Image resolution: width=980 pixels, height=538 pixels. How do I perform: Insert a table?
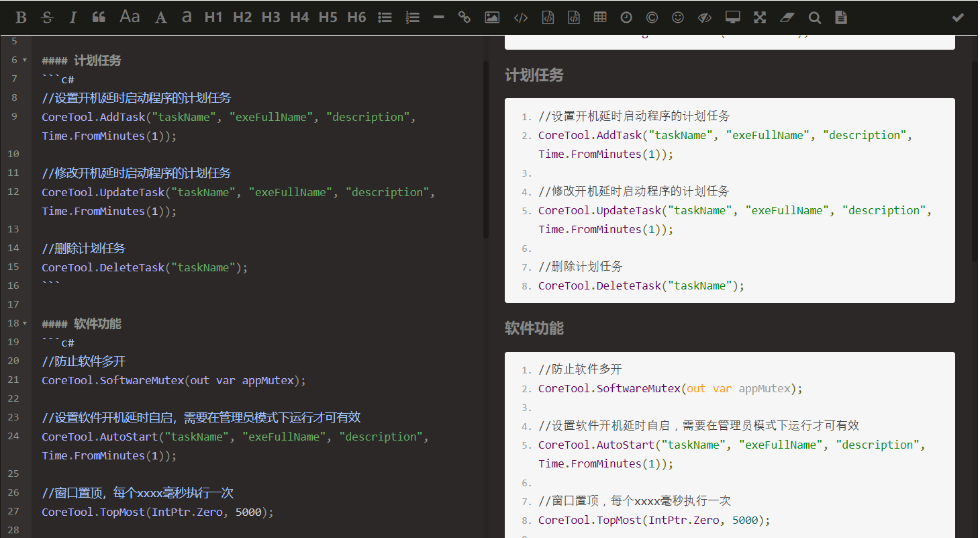click(599, 17)
